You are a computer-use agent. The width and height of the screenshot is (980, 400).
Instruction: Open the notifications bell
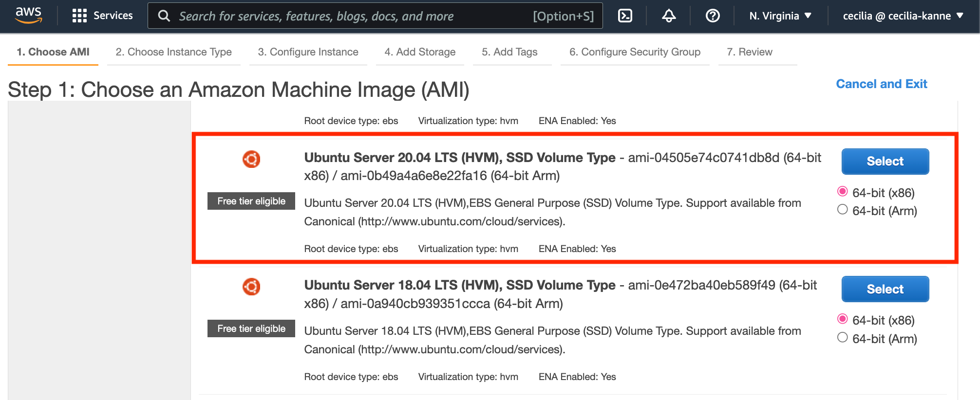click(669, 16)
